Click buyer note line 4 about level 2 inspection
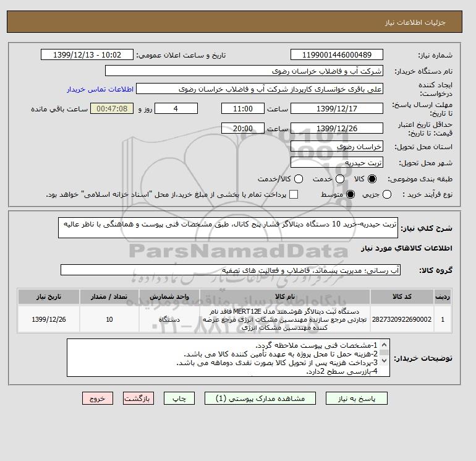This screenshot has height=461, width=476. click(341, 371)
